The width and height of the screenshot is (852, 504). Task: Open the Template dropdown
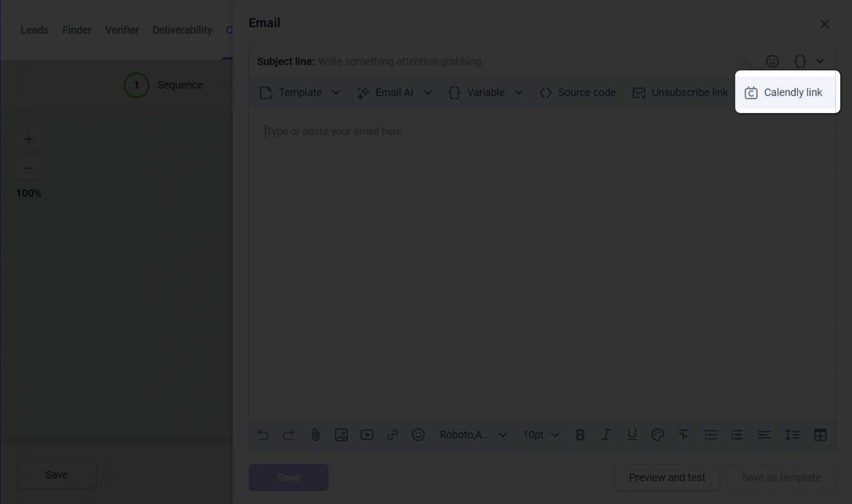[x=300, y=93]
